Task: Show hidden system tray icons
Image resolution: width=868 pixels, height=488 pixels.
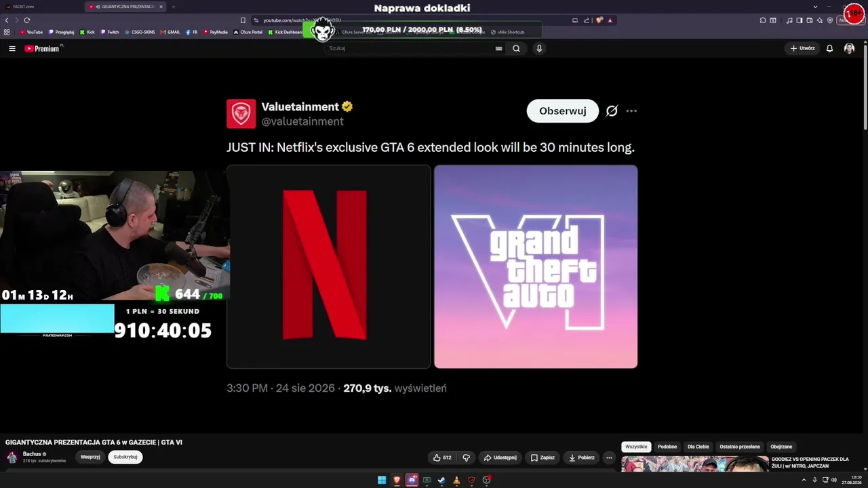Action: point(804,480)
